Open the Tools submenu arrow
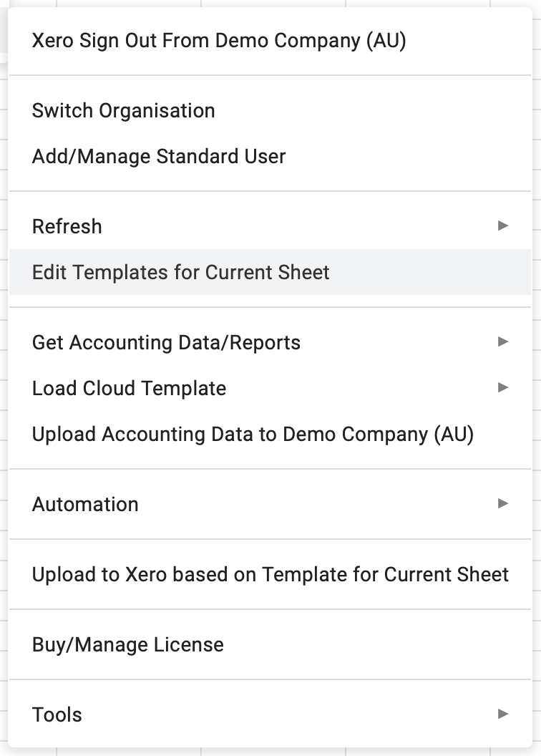The height and width of the screenshot is (756, 541). [x=503, y=714]
